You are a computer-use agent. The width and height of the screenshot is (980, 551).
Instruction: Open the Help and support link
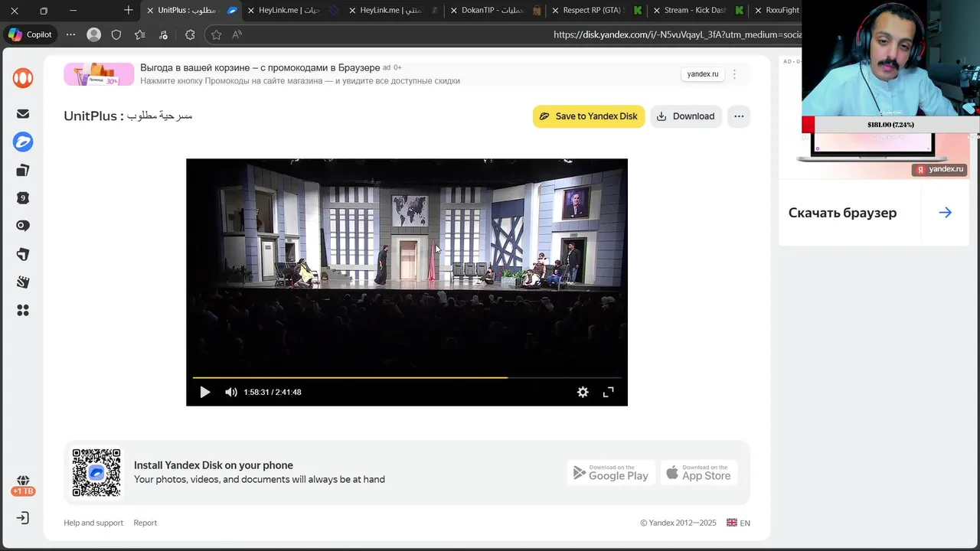coord(93,523)
